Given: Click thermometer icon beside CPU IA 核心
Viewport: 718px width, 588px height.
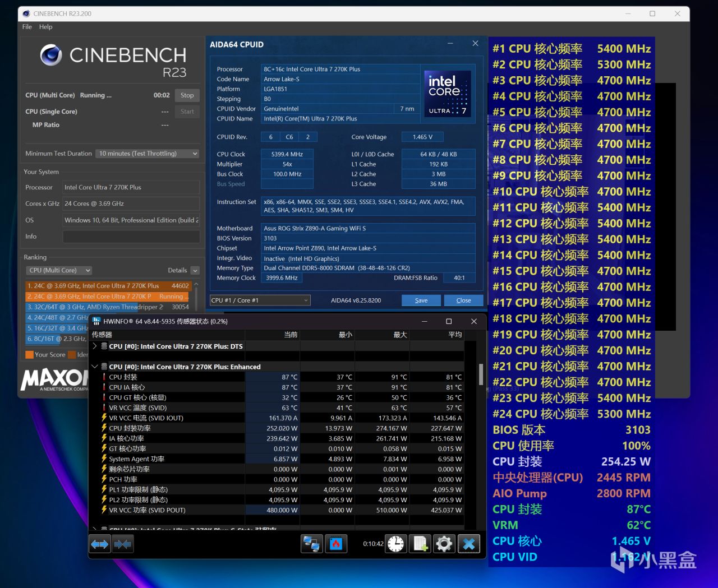Looking at the screenshot, I should [x=104, y=387].
